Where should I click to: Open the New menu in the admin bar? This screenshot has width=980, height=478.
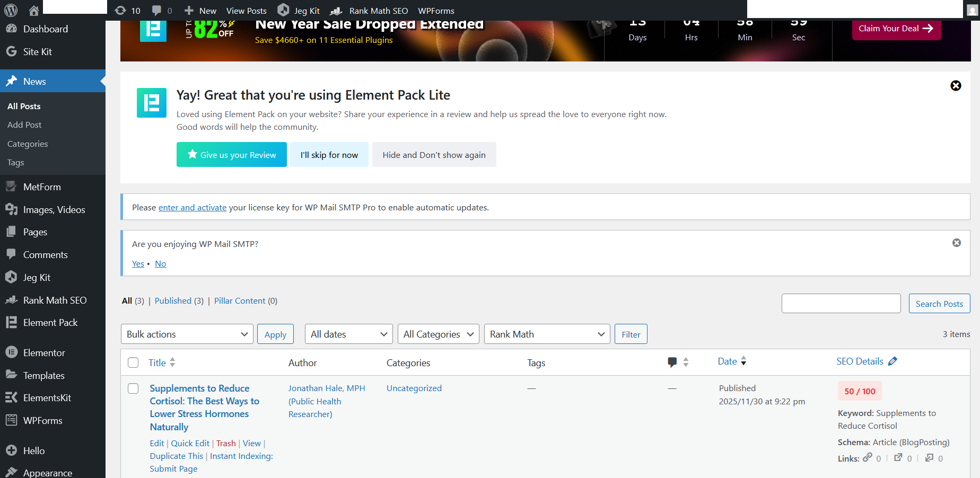[200, 10]
